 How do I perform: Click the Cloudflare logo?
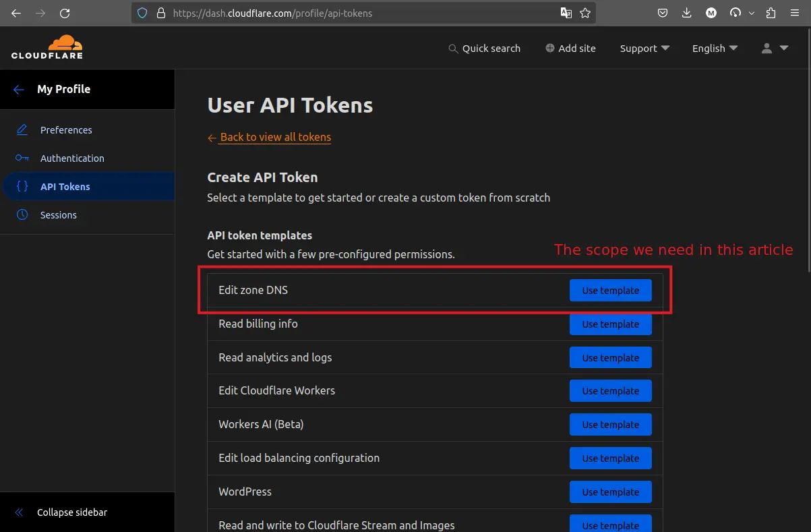point(47,47)
